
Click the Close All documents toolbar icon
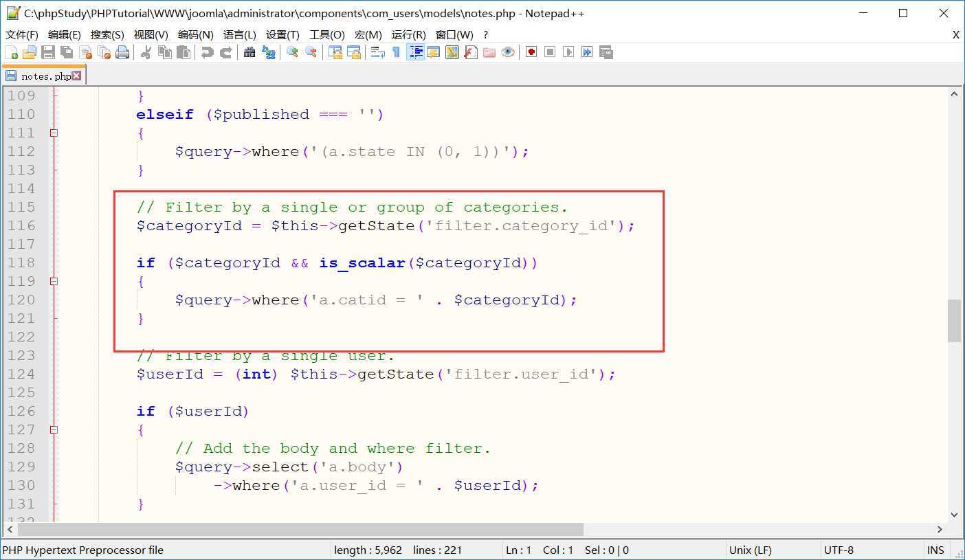click(104, 52)
